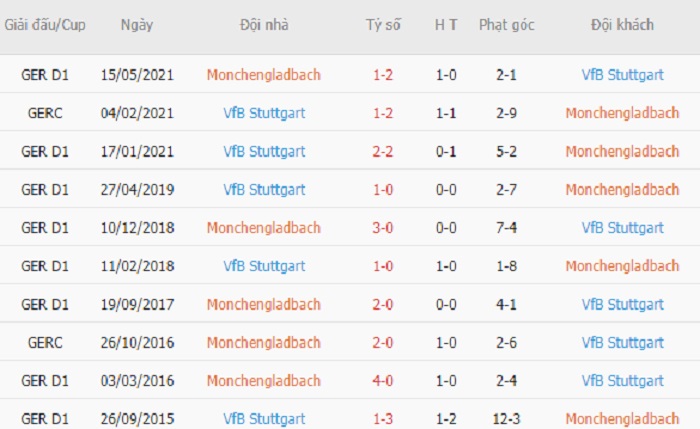Screen dimensions: 700x429
Task: Open the 3-0 score on 10/12/2018
Action: 383,228
